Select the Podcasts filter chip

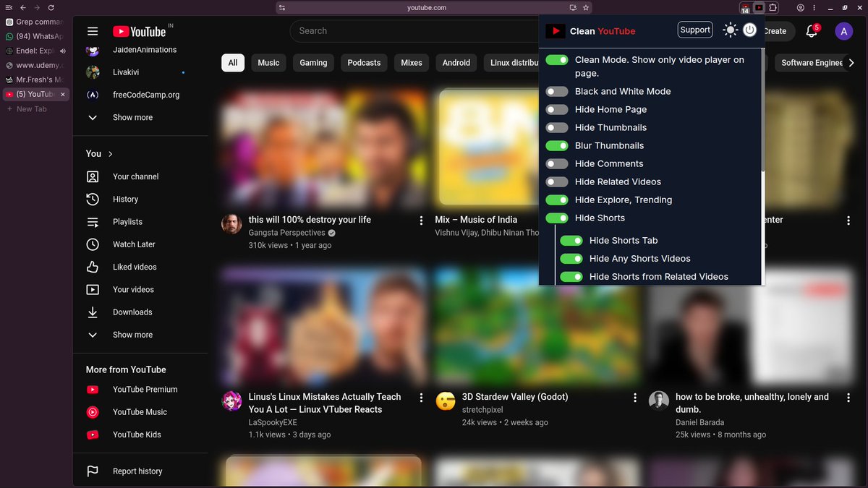pyautogui.click(x=364, y=63)
